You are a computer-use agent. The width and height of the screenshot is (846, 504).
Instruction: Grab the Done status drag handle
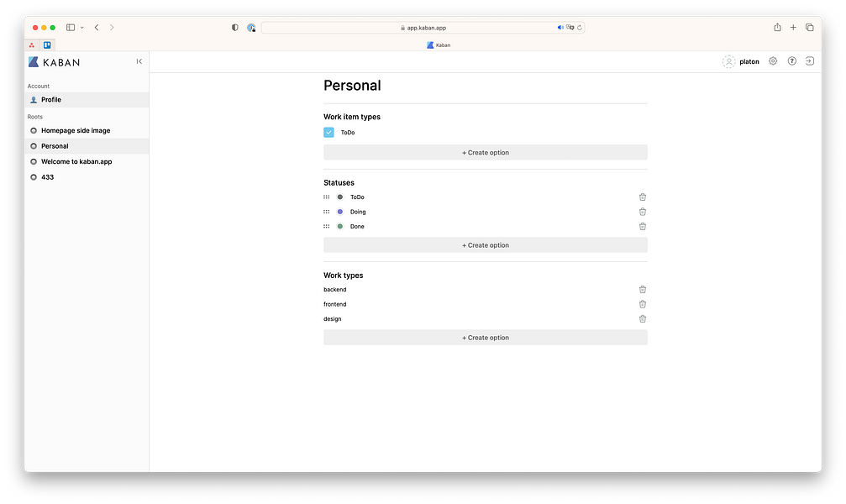(327, 226)
